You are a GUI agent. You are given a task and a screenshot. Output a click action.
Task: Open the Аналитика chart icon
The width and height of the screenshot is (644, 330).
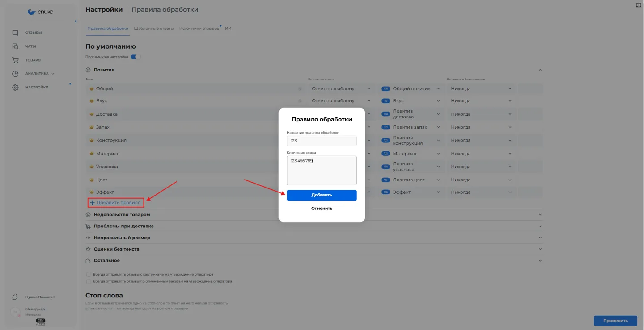click(15, 74)
